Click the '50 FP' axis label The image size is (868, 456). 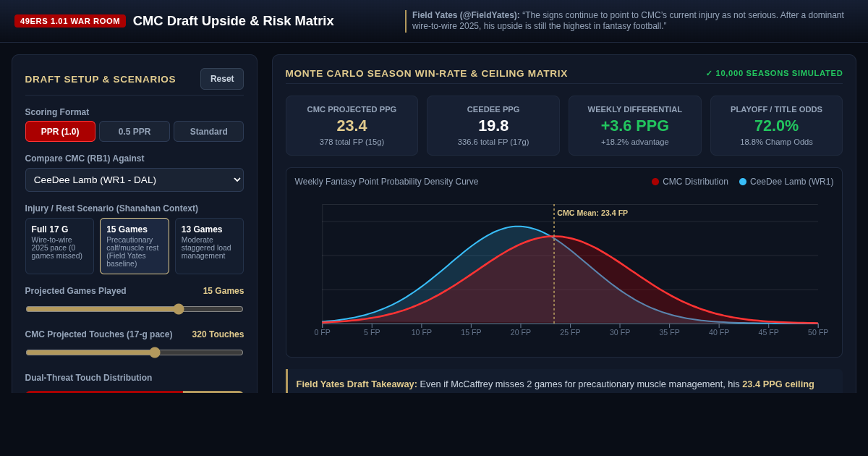coord(818,332)
